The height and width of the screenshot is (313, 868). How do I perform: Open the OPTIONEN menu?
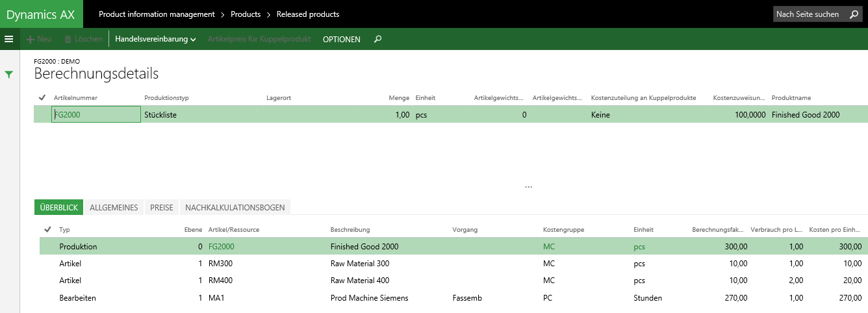(x=341, y=39)
